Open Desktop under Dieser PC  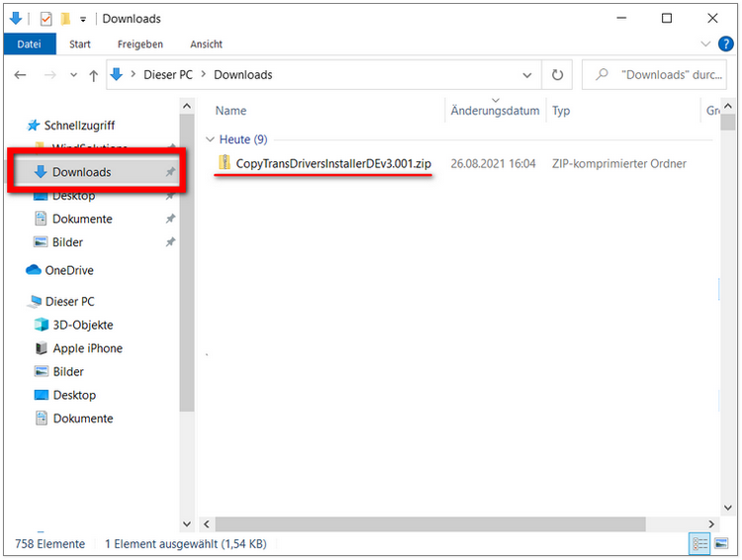pos(74,396)
